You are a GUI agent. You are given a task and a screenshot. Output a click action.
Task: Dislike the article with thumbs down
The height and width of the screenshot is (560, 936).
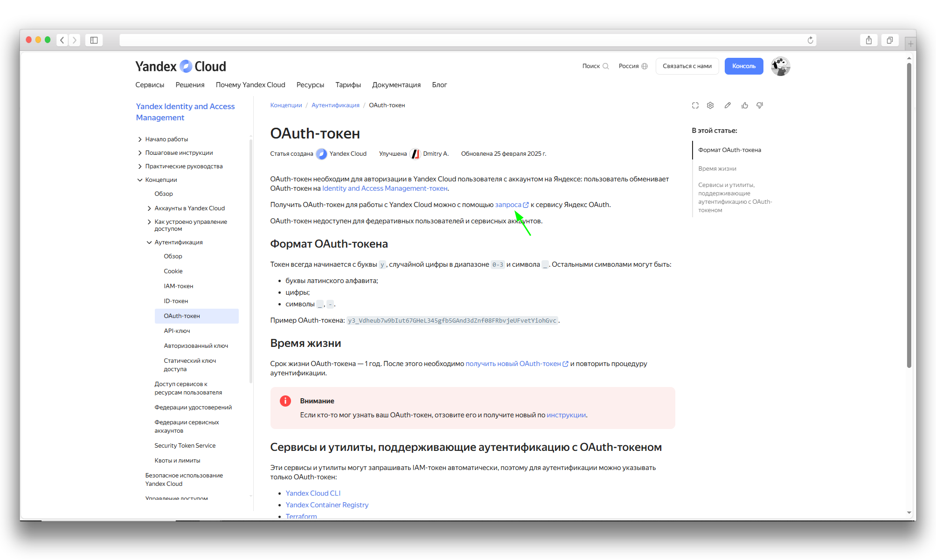[x=760, y=105]
